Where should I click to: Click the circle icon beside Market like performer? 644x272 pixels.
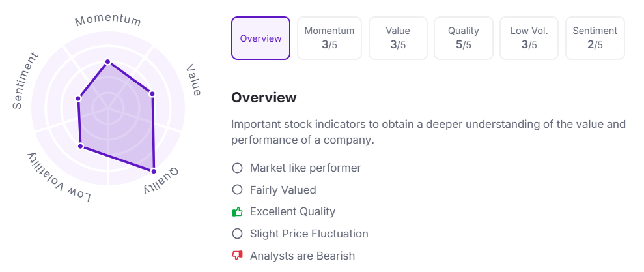237,168
